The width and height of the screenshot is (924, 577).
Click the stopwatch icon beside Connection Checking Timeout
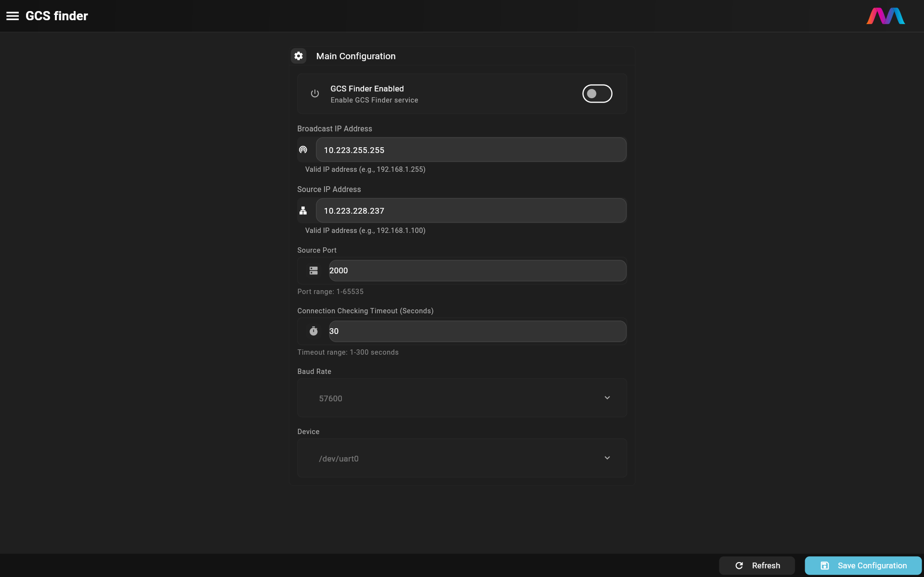(x=313, y=331)
